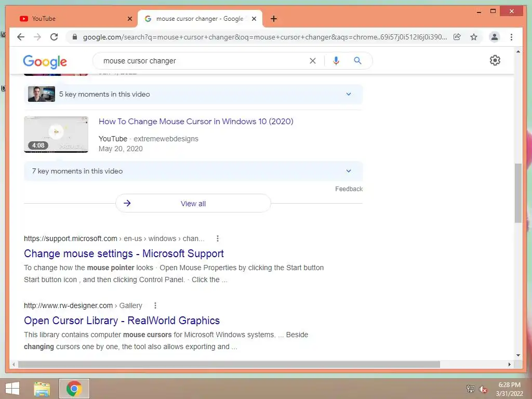Click the rw-designer.com Gallery breadcrumb
Screen dimensions: 532x399
(x=83, y=305)
